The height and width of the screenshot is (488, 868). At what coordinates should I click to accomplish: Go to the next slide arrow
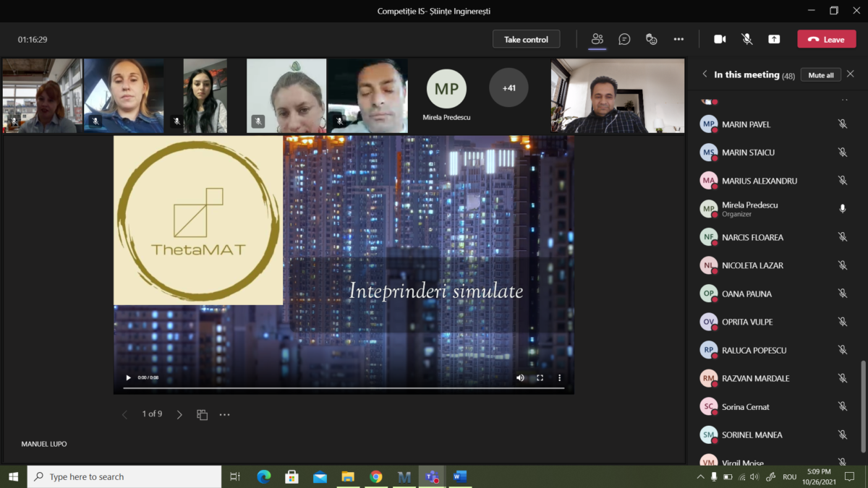179,415
